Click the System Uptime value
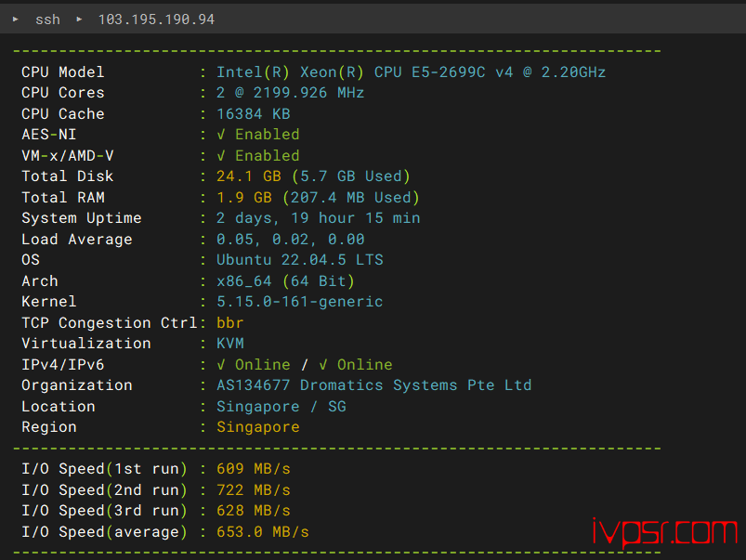 click(319, 218)
